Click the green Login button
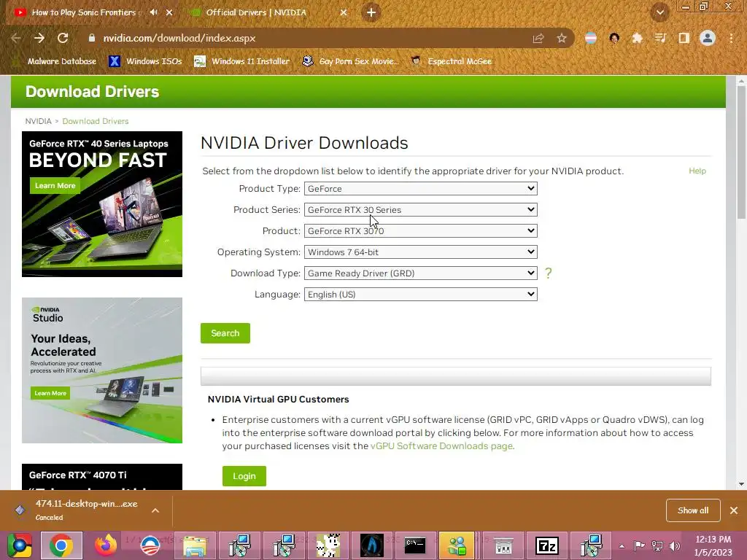The height and width of the screenshot is (560, 747). (x=244, y=476)
